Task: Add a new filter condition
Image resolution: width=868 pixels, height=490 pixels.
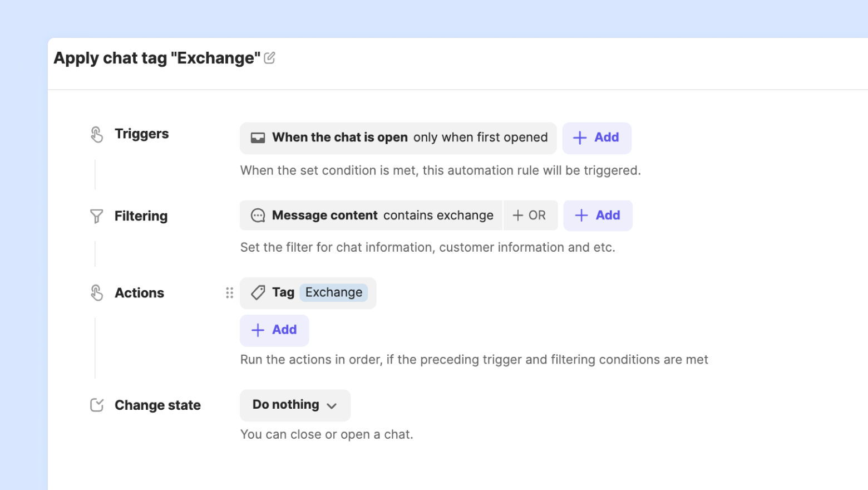Action: click(x=598, y=215)
